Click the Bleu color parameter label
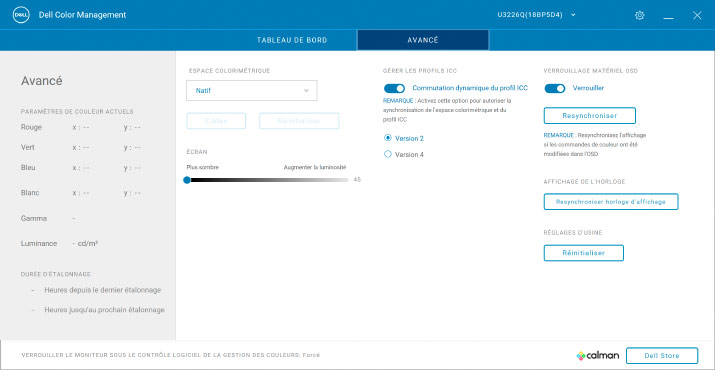This screenshot has width=715, height=370. (28, 167)
